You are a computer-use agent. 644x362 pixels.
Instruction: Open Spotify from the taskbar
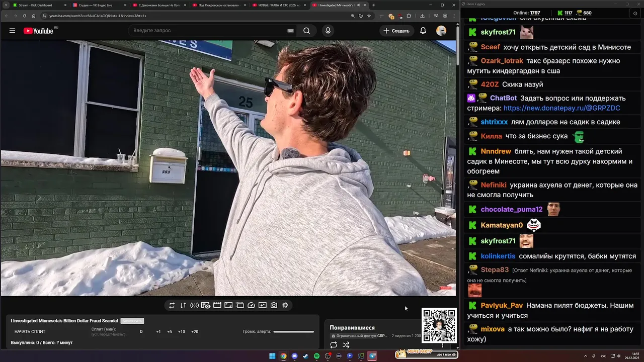click(316, 356)
